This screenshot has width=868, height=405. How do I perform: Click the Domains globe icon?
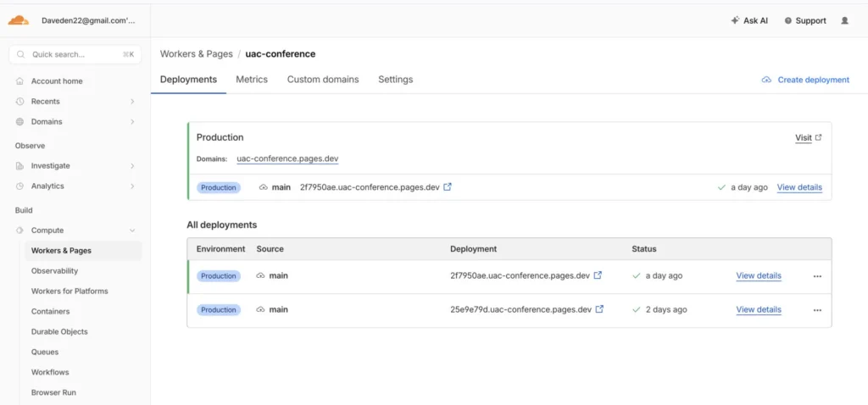pos(20,122)
